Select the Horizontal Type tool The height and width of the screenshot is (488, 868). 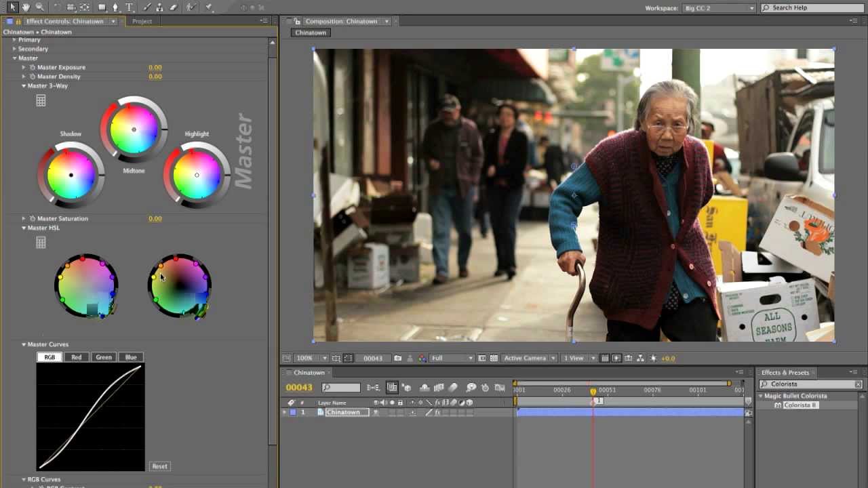[x=129, y=7]
